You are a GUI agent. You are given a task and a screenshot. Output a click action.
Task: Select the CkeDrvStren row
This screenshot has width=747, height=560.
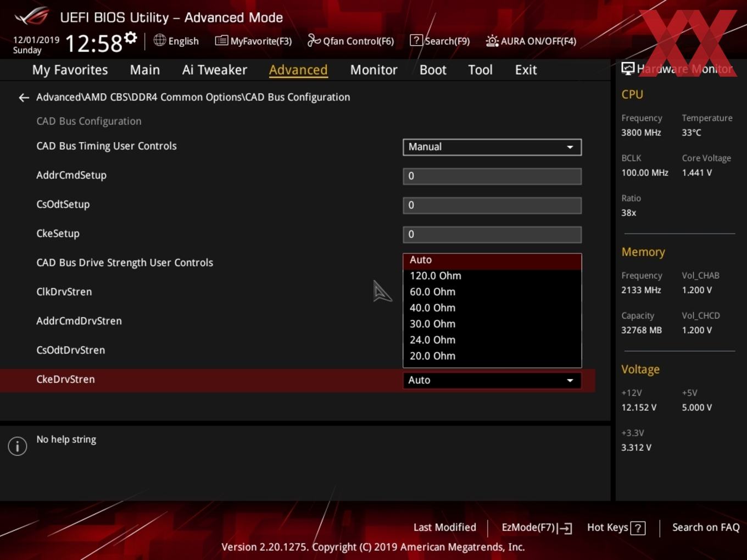pos(297,380)
